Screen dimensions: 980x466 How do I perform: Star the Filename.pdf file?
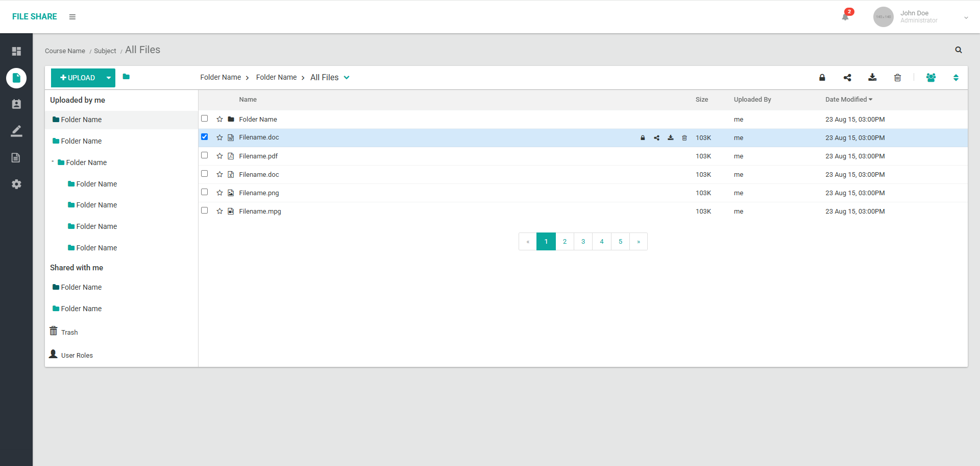pyautogui.click(x=219, y=156)
